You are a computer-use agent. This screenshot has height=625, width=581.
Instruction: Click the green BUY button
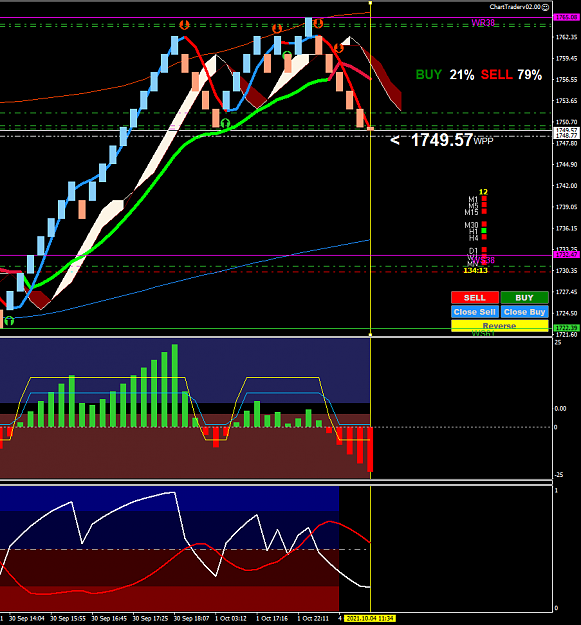coord(524,297)
